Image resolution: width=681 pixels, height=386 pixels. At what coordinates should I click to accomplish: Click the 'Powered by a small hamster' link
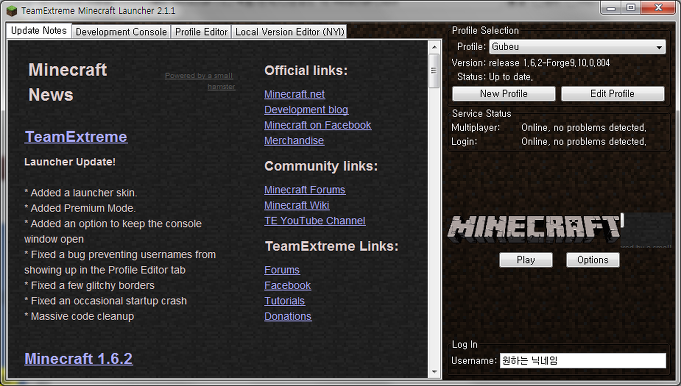200,81
